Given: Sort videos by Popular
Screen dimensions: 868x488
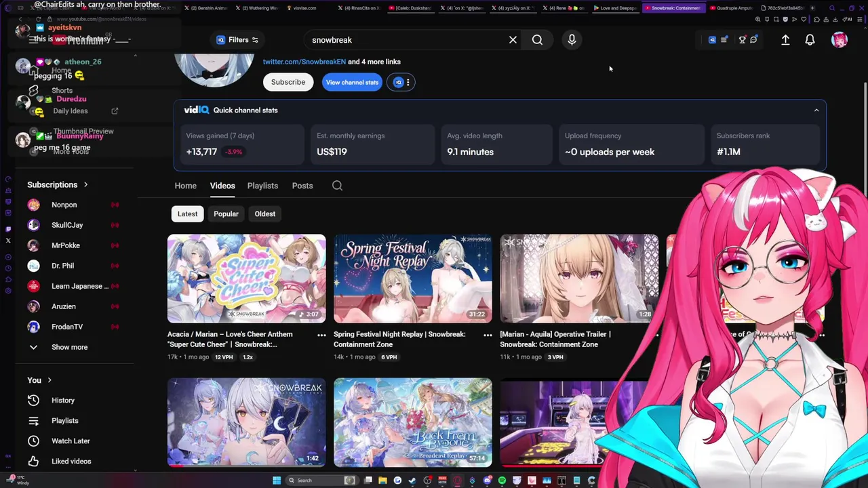Looking at the screenshot, I should point(226,214).
